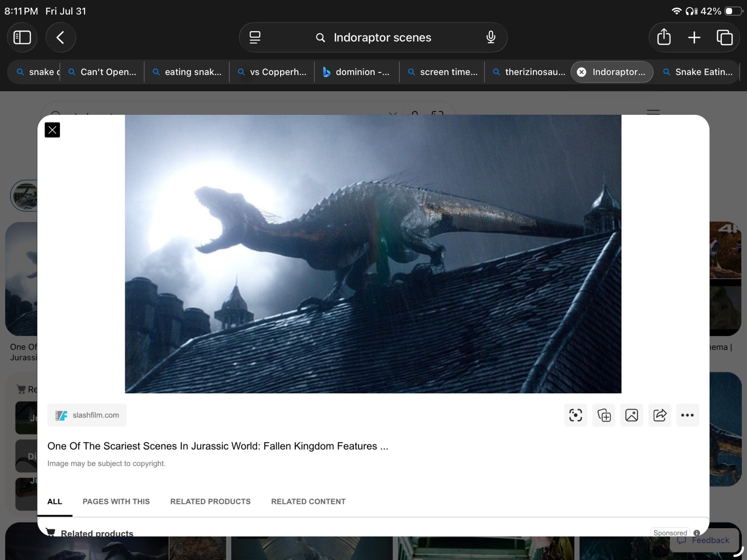Switch to PAGES WITH THIS tab
Screen dimensions: 747x560
(x=116, y=501)
